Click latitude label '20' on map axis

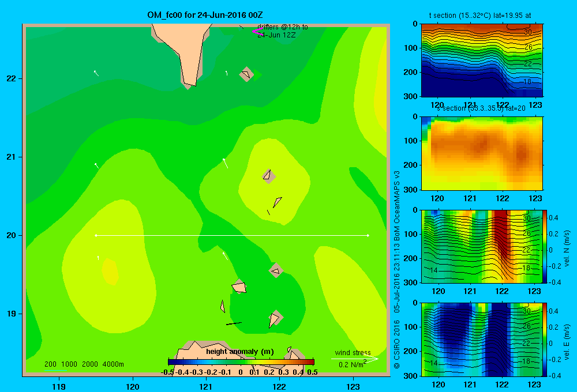point(11,235)
